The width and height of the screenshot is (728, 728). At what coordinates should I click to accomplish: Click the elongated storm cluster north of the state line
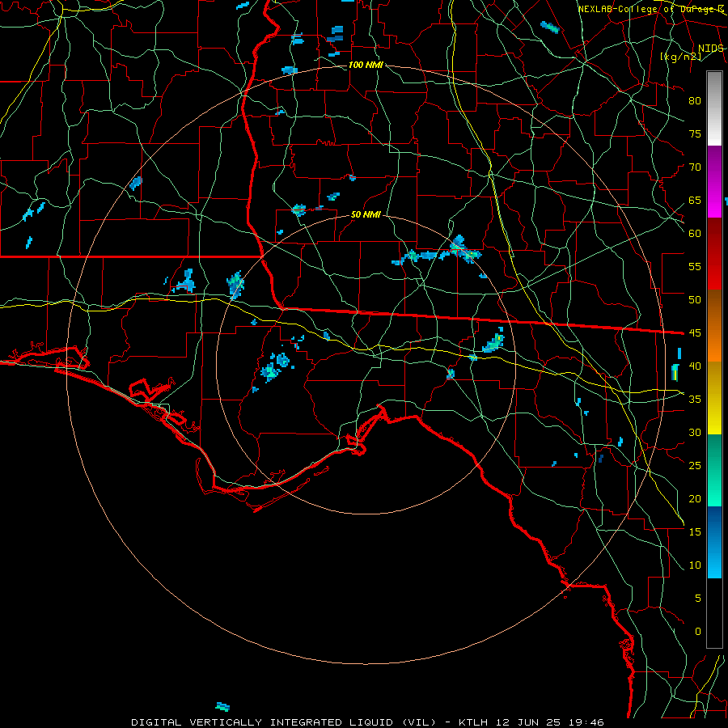coord(438,252)
